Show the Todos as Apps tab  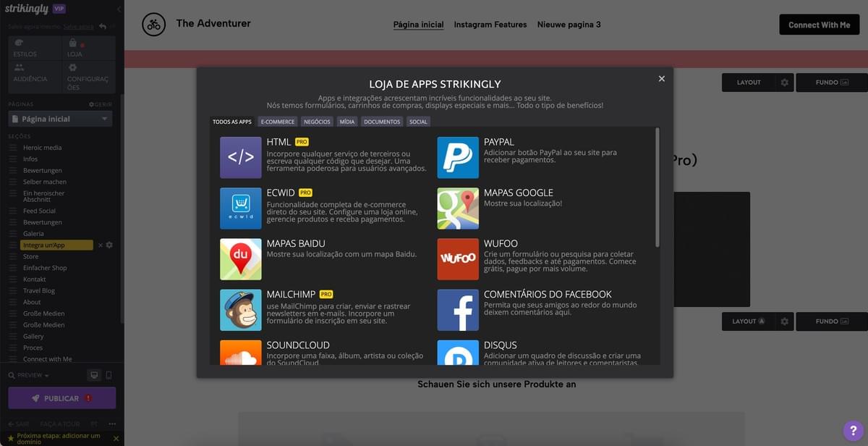[x=232, y=122]
